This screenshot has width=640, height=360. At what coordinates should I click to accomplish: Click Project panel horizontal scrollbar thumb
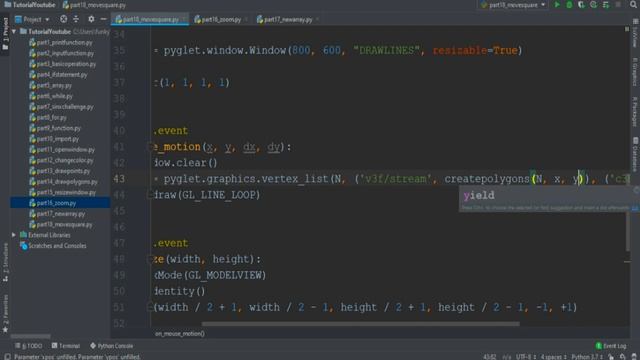coord(31,337)
